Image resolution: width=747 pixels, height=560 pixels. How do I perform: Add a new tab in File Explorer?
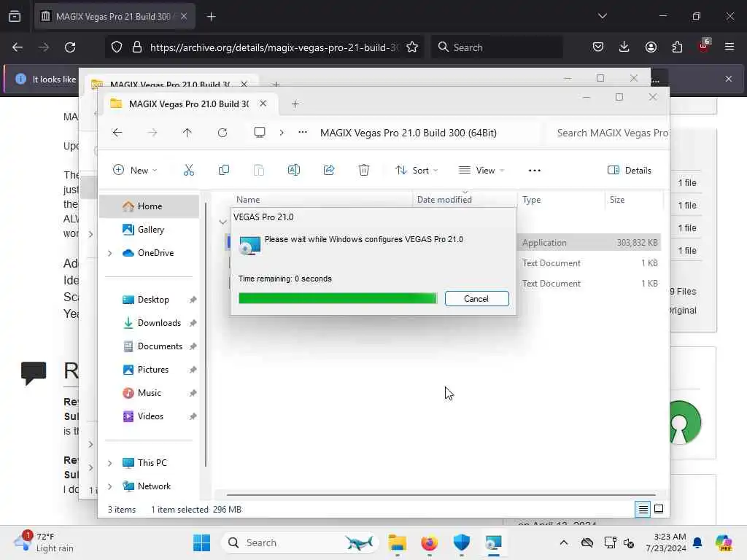pyautogui.click(x=295, y=104)
